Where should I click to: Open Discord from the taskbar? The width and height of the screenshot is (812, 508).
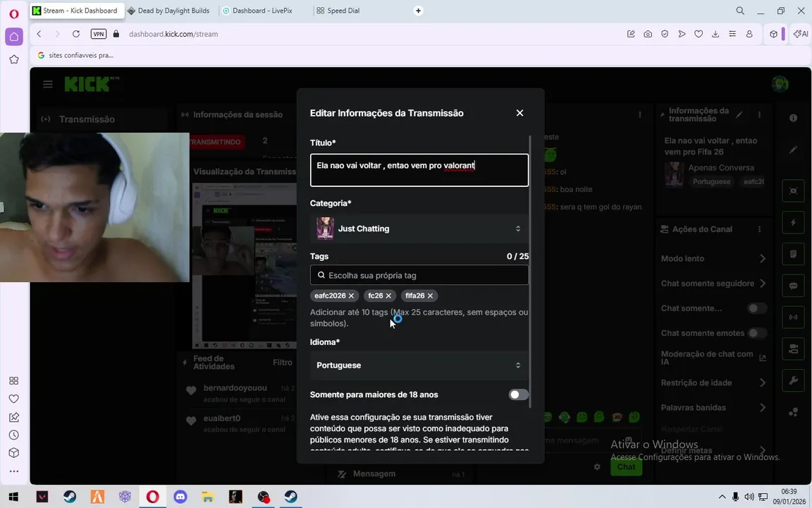[x=180, y=497]
